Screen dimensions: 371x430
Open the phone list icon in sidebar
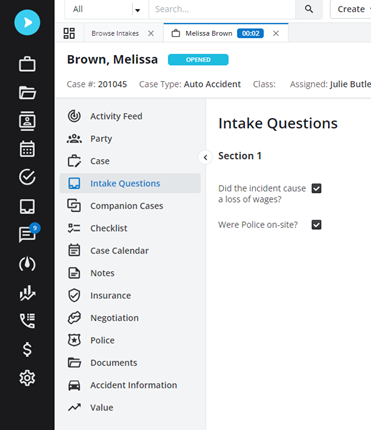point(27,321)
